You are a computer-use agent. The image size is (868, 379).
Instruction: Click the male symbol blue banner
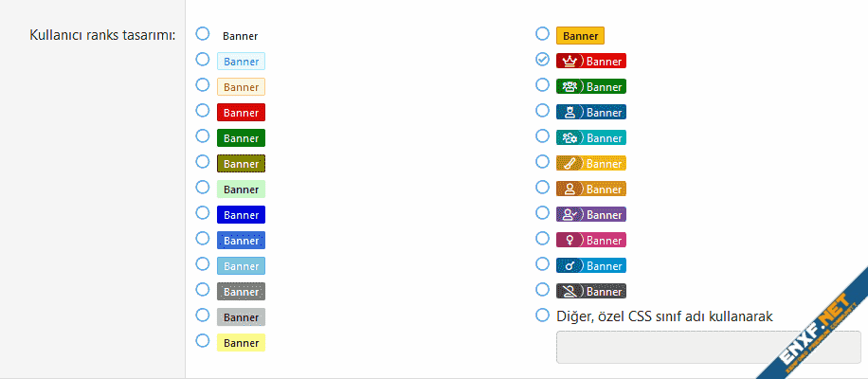590,266
